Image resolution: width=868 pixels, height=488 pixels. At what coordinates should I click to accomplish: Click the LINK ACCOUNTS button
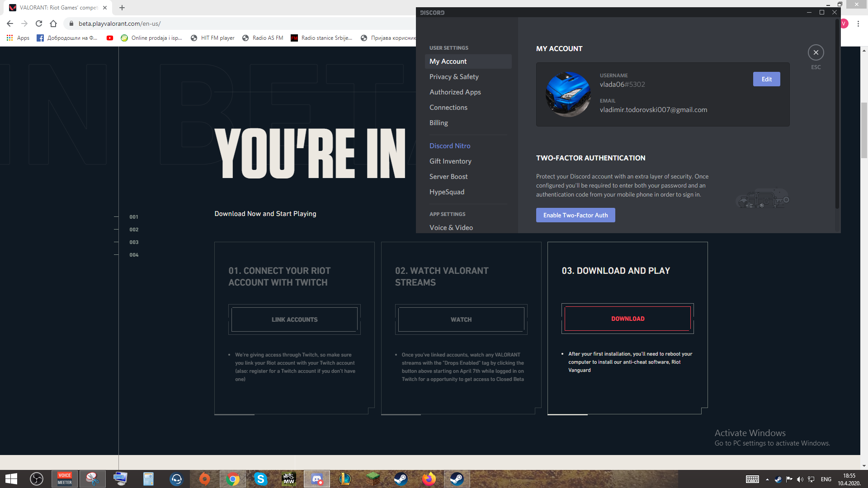point(294,319)
